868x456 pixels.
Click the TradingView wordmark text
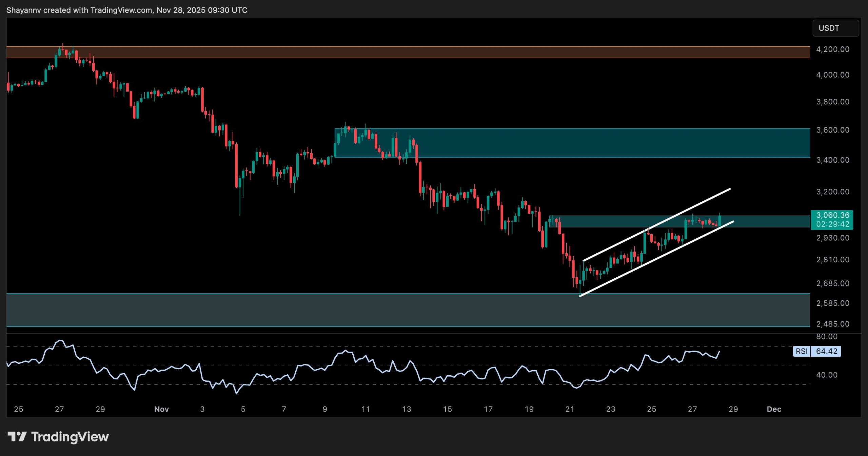[70, 437]
